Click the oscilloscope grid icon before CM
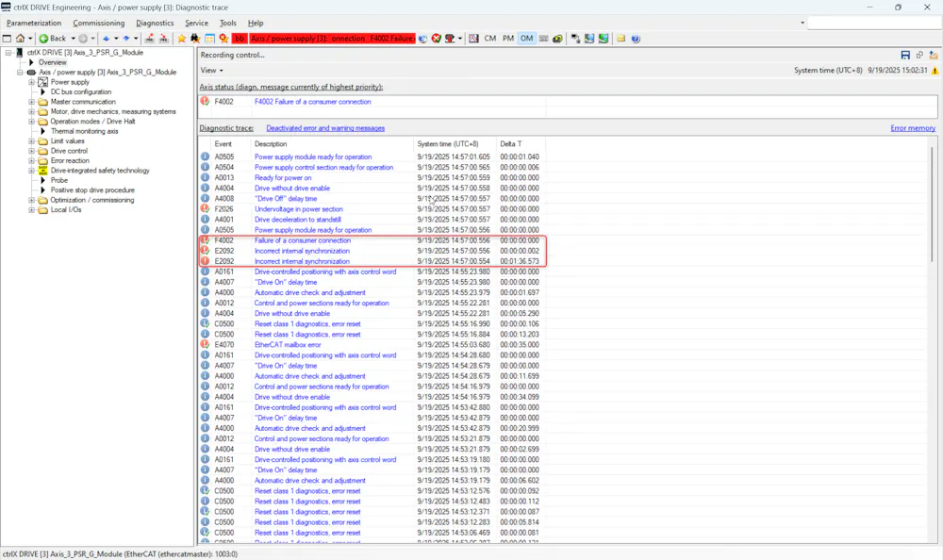This screenshot has width=943, height=560. [x=474, y=39]
